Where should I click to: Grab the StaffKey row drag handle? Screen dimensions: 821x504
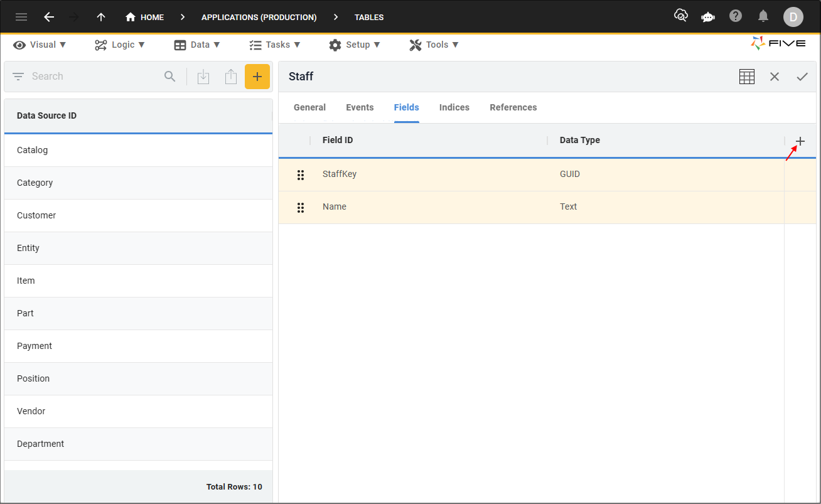tap(301, 174)
